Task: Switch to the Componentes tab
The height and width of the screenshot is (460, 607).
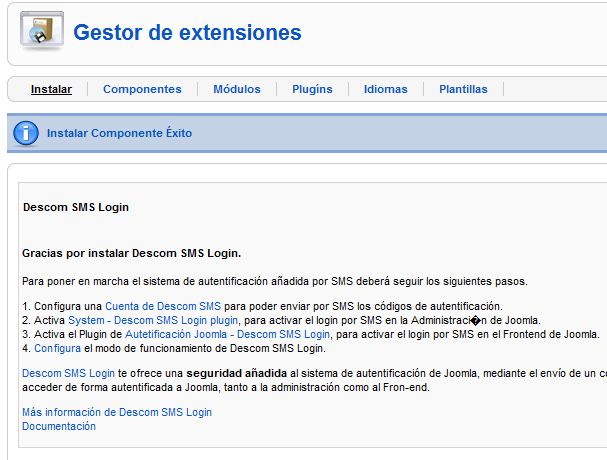Action: coord(142,89)
